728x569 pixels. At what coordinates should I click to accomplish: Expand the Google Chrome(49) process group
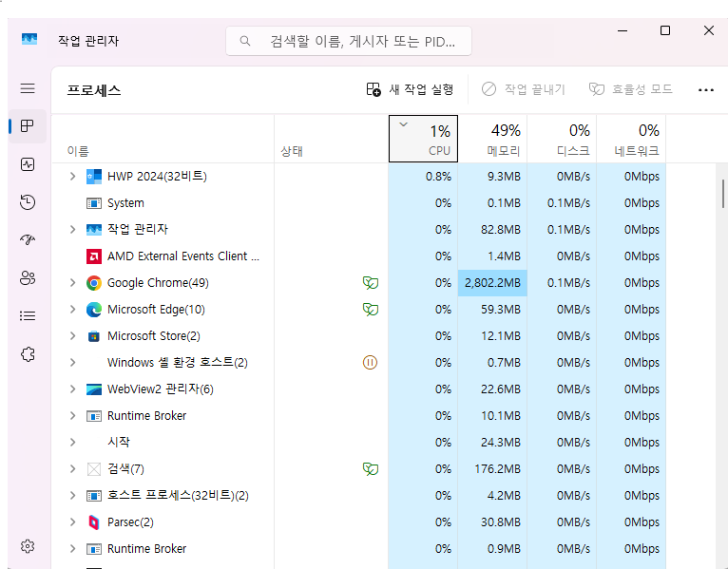pyautogui.click(x=72, y=283)
